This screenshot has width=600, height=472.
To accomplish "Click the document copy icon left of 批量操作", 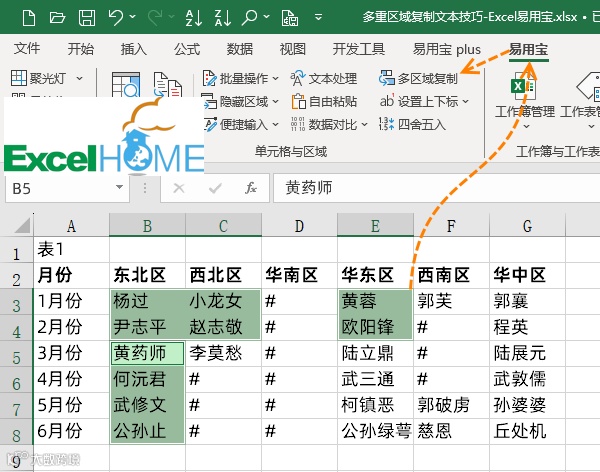I will coord(168,84).
